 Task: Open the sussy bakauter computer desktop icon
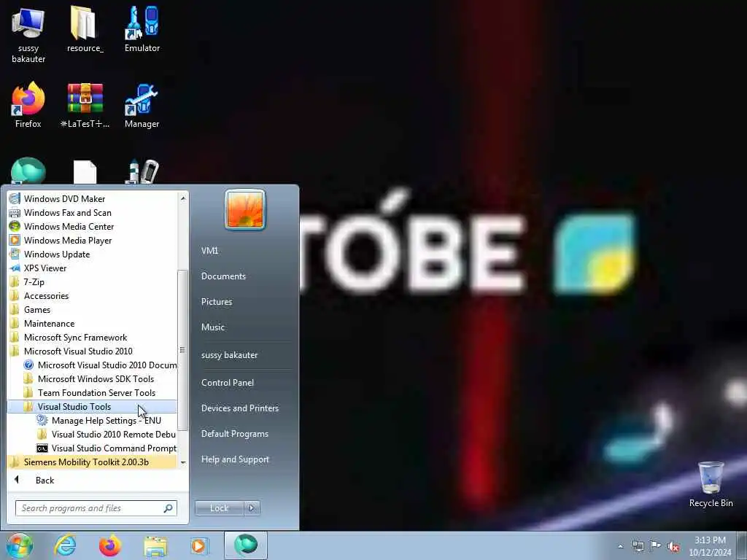[x=28, y=35]
